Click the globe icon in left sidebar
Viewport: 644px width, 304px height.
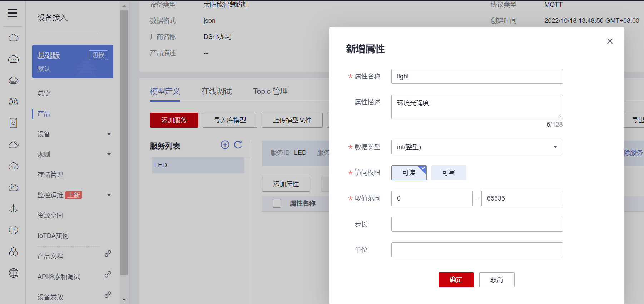click(x=14, y=273)
